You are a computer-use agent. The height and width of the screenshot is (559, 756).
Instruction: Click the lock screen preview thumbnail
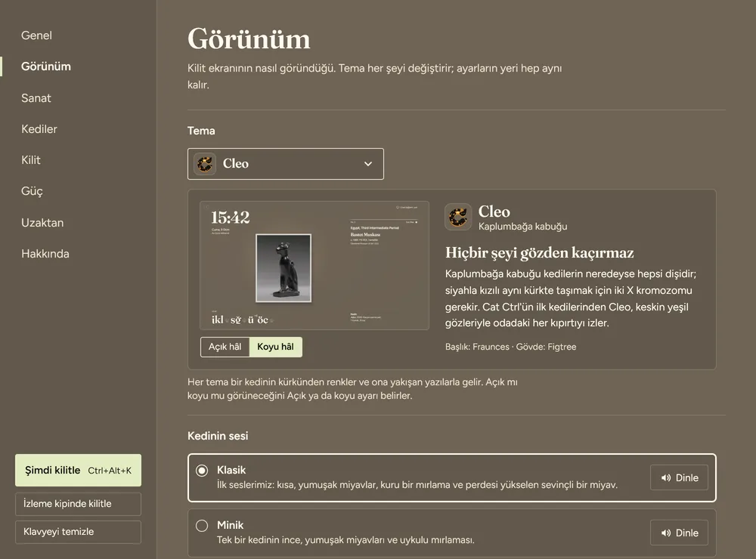coord(314,266)
